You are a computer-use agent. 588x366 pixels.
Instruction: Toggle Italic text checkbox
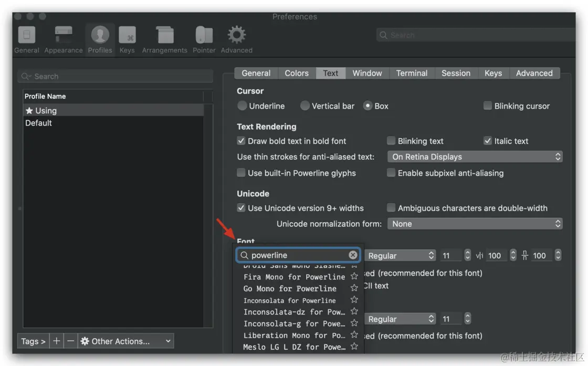point(488,141)
